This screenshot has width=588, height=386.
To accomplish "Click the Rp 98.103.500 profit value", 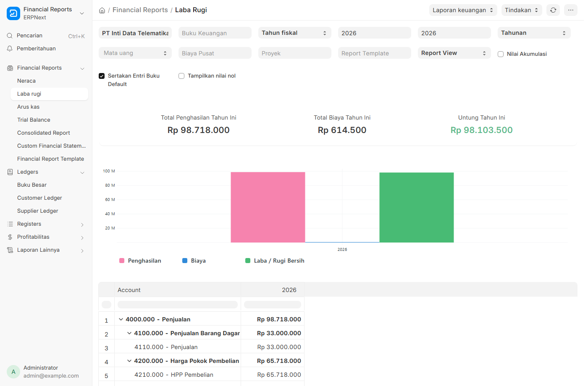I will tap(482, 130).
